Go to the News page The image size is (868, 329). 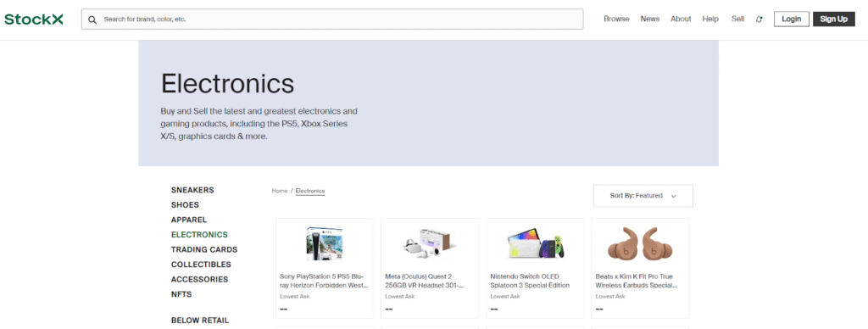pyautogui.click(x=650, y=19)
